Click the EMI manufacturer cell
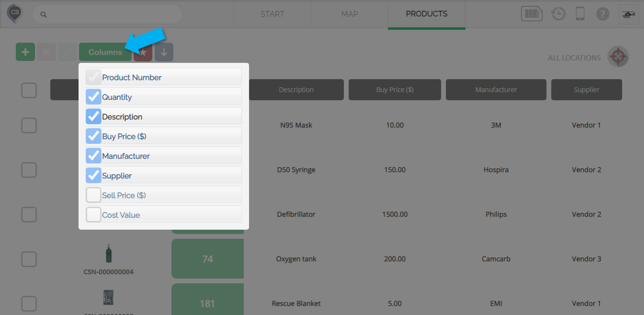644x315 pixels. pyautogui.click(x=496, y=303)
